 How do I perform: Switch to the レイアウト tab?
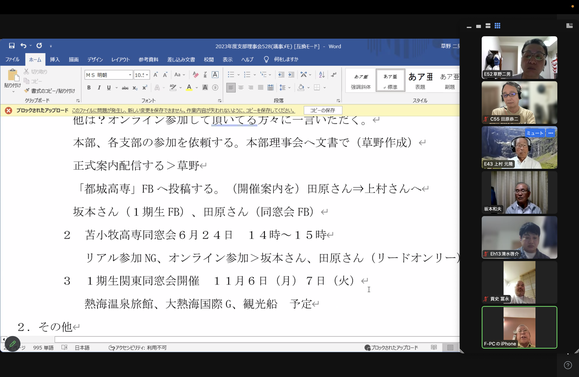pyautogui.click(x=121, y=59)
